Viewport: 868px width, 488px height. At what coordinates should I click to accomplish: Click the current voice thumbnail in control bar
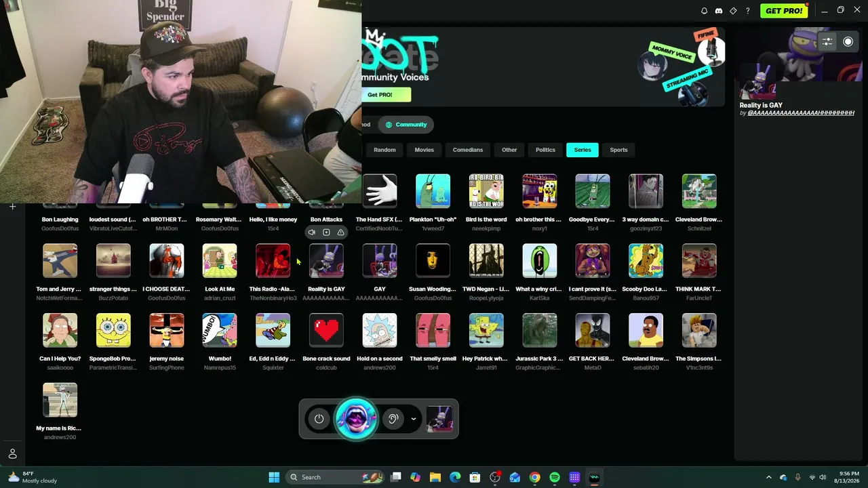coord(439,419)
